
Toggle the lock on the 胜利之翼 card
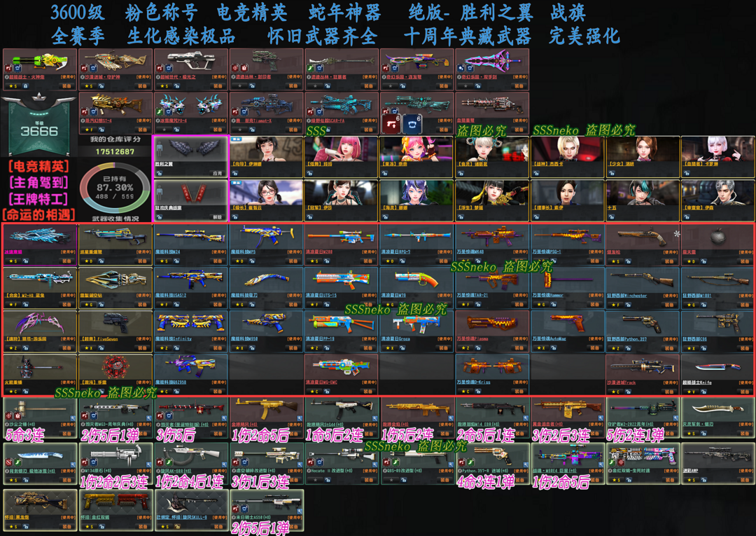pyautogui.click(x=160, y=173)
